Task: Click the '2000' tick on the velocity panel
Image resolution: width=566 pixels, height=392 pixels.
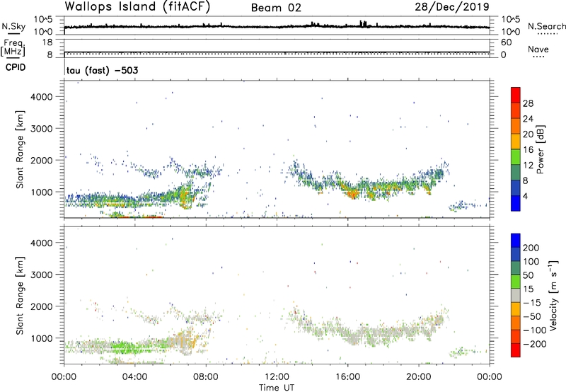Action: 42,306
